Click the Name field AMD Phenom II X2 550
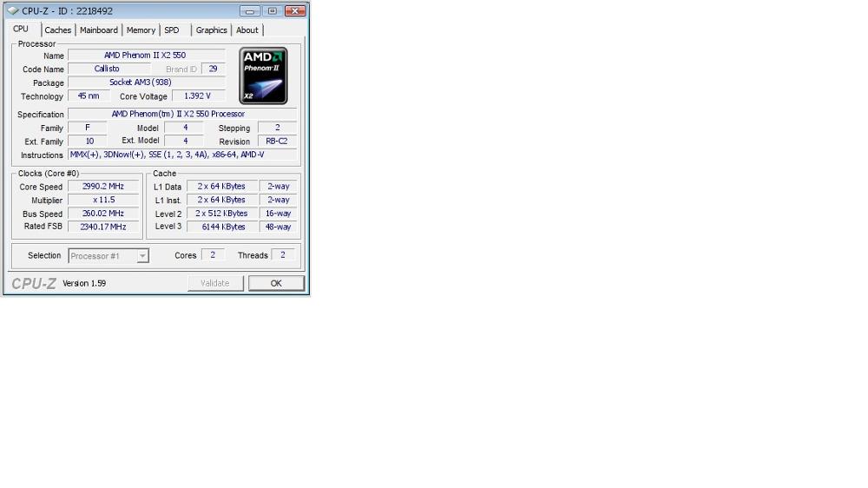 (x=146, y=56)
